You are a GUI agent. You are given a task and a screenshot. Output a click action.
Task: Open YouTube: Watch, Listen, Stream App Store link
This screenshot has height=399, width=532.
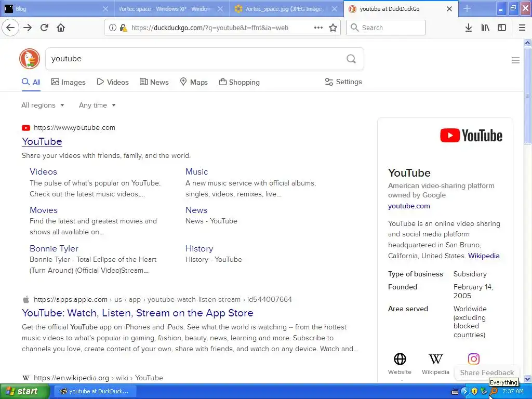(137, 313)
